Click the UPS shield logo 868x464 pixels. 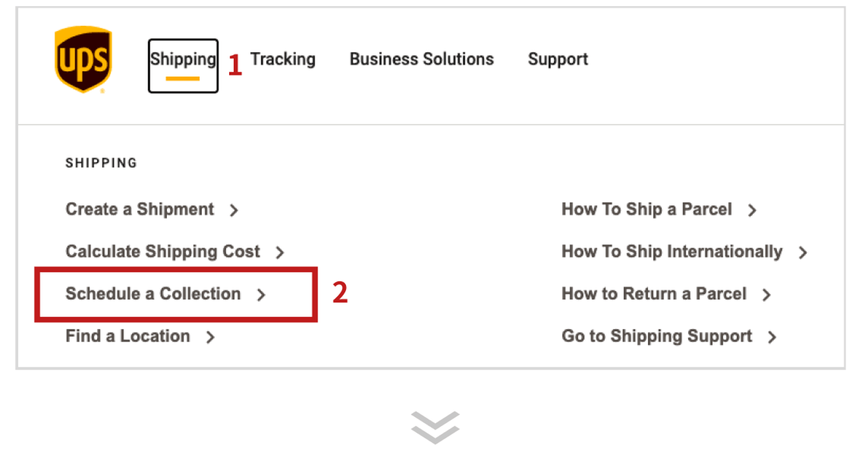pyautogui.click(x=83, y=60)
